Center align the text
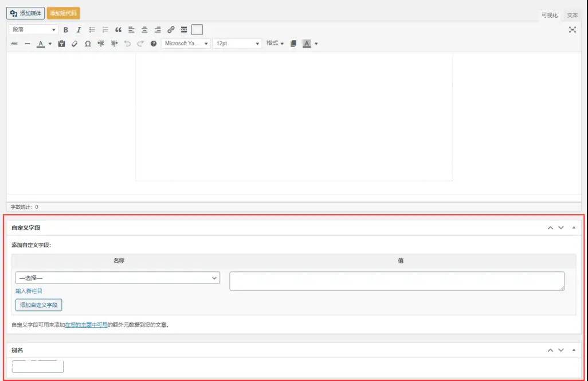 click(144, 30)
